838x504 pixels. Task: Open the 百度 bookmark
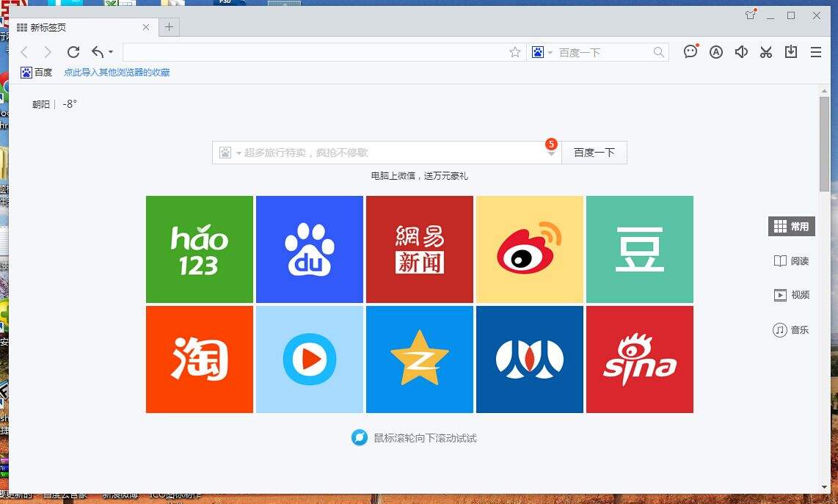tap(37, 72)
